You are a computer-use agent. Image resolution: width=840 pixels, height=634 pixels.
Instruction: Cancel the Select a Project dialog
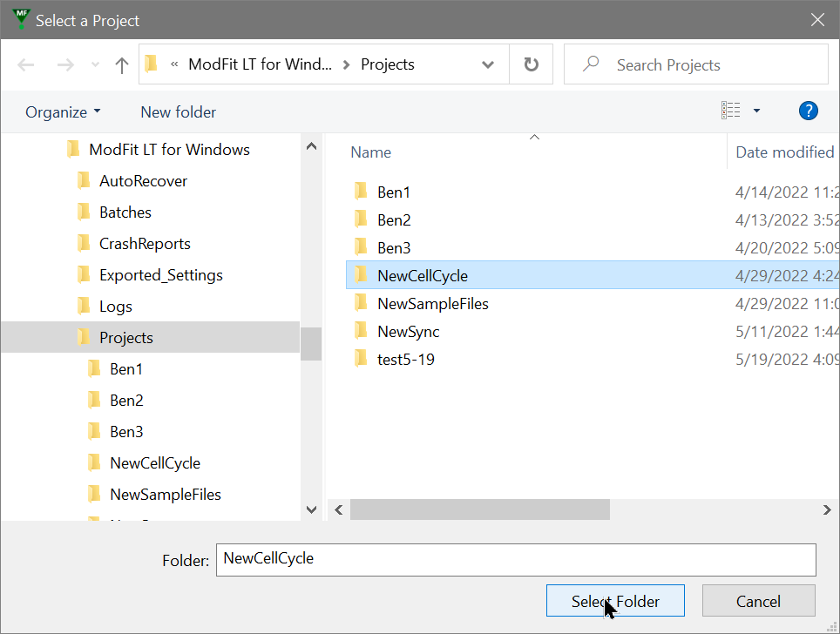pyautogui.click(x=758, y=601)
